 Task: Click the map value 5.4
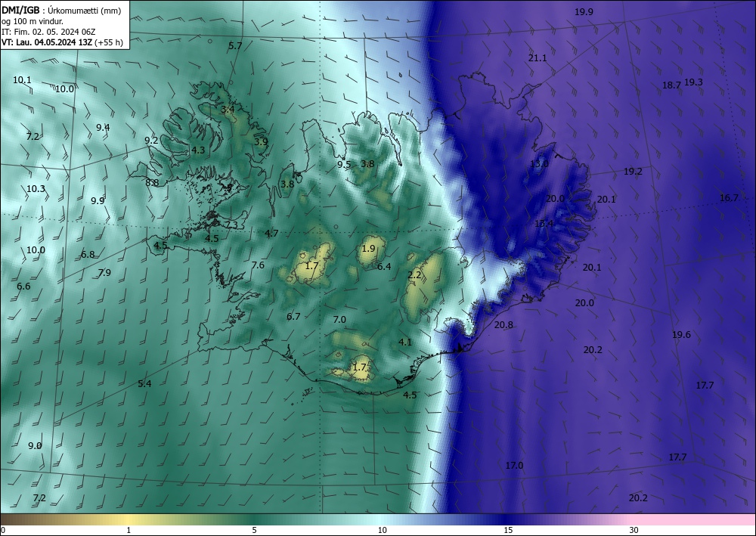(144, 384)
